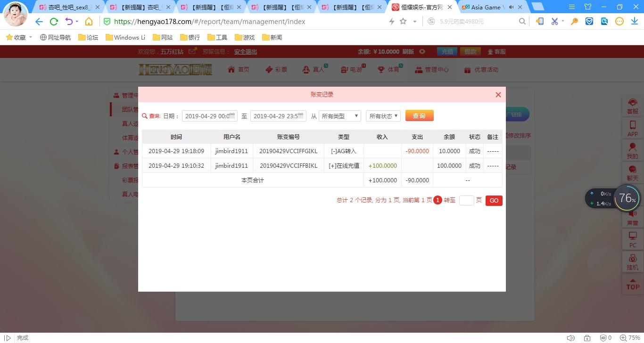Screen dimensions: 644x343
Task: Open a new tab with the tab button
Action: pyautogui.click(x=538, y=7)
